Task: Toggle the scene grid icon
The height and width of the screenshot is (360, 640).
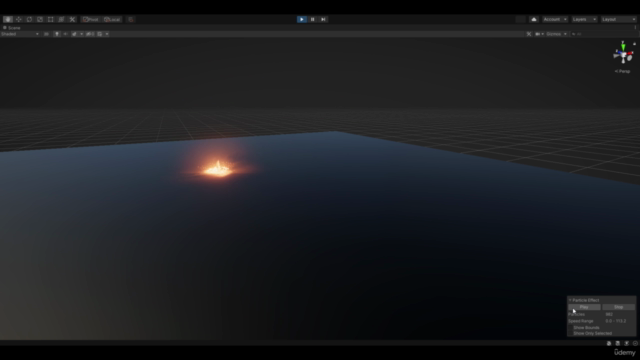Action: click(x=100, y=34)
